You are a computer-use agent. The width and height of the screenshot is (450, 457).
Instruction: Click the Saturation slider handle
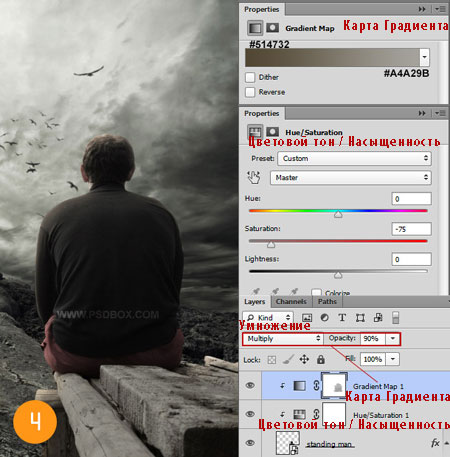[271, 245]
